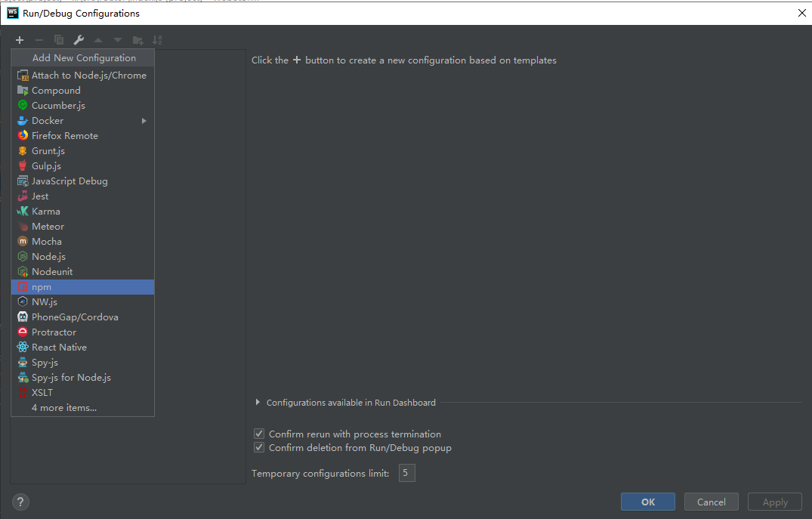Click the Firefox Remote icon
The image size is (812, 519).
click(23, 136)
